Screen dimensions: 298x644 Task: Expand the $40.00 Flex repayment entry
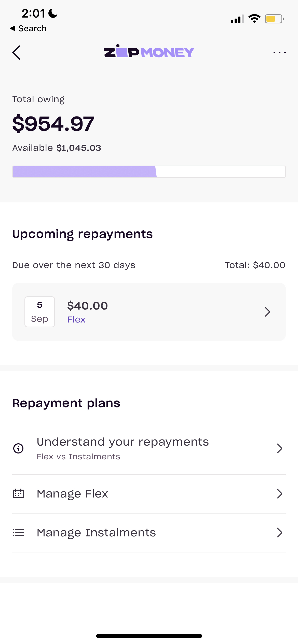pyautogui.click(x=267, y=312)
